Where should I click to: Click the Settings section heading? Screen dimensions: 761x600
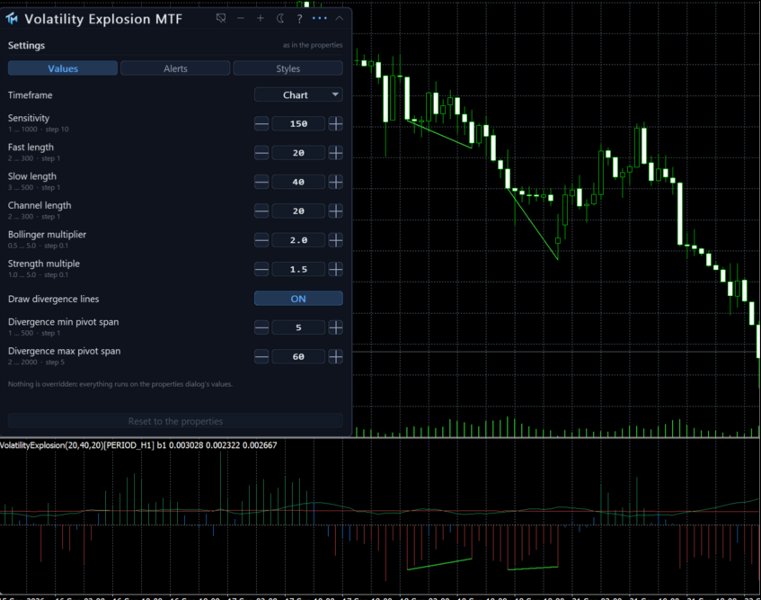pos(26,45)
